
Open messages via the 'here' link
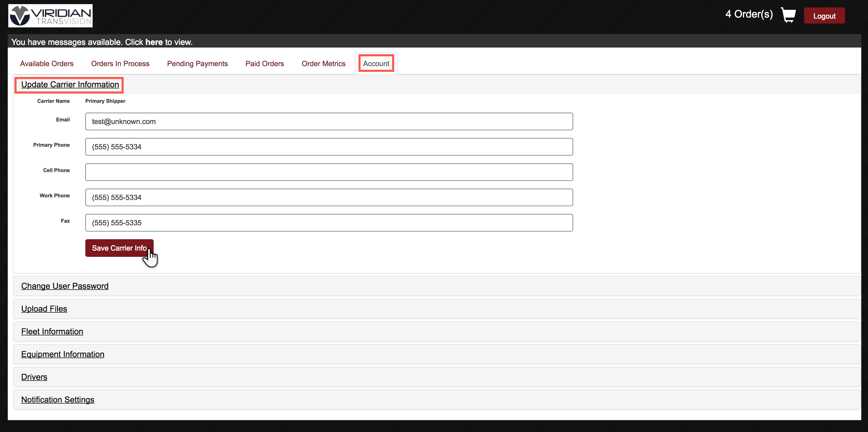(154, 42)
